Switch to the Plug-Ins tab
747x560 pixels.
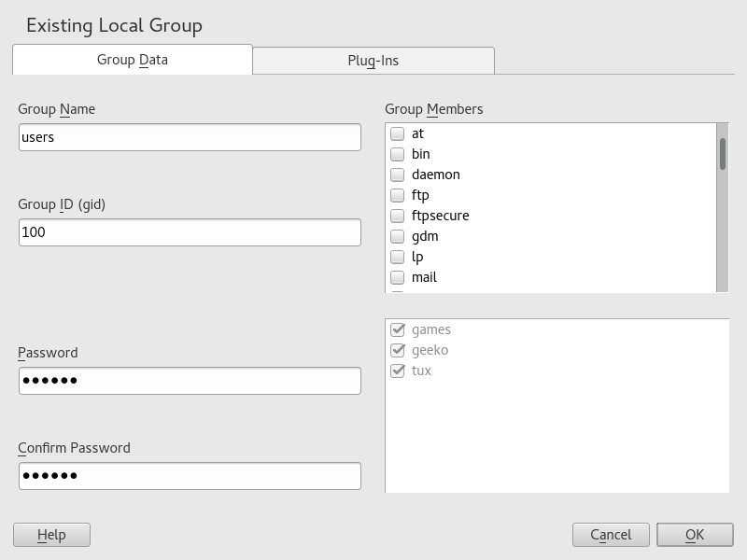tap(373, 60)
